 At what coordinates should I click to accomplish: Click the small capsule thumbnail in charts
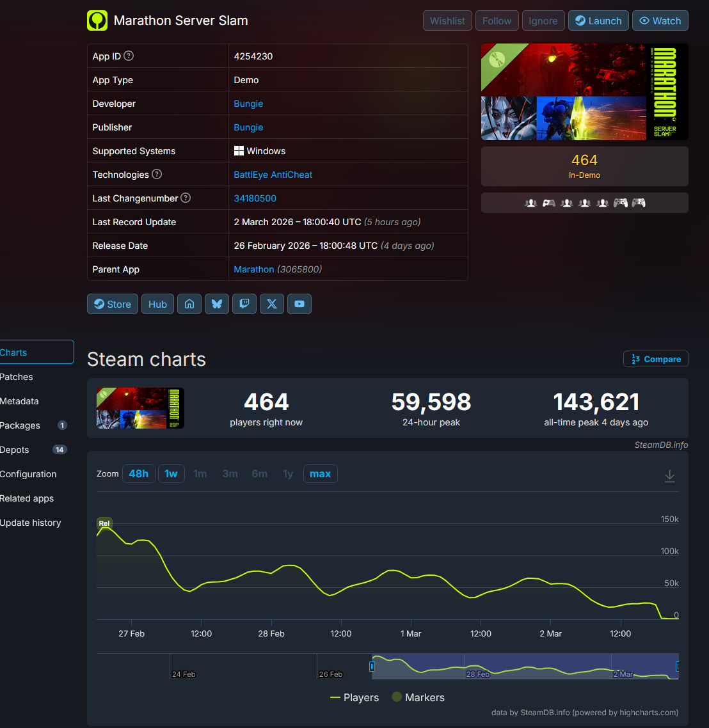140,408
